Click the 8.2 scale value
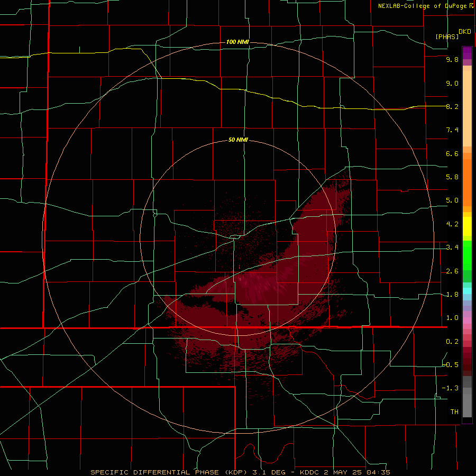The width and height of the screenshot is (476, 476). (452, 106)
